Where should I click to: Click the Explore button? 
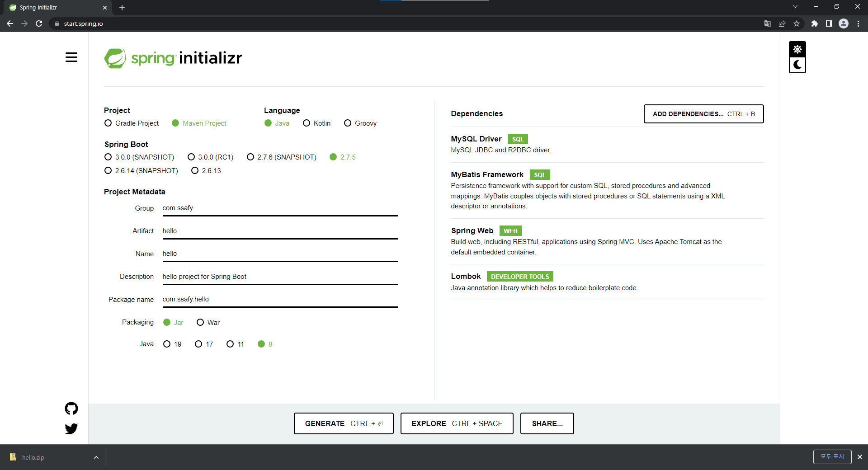click(457, 423)
